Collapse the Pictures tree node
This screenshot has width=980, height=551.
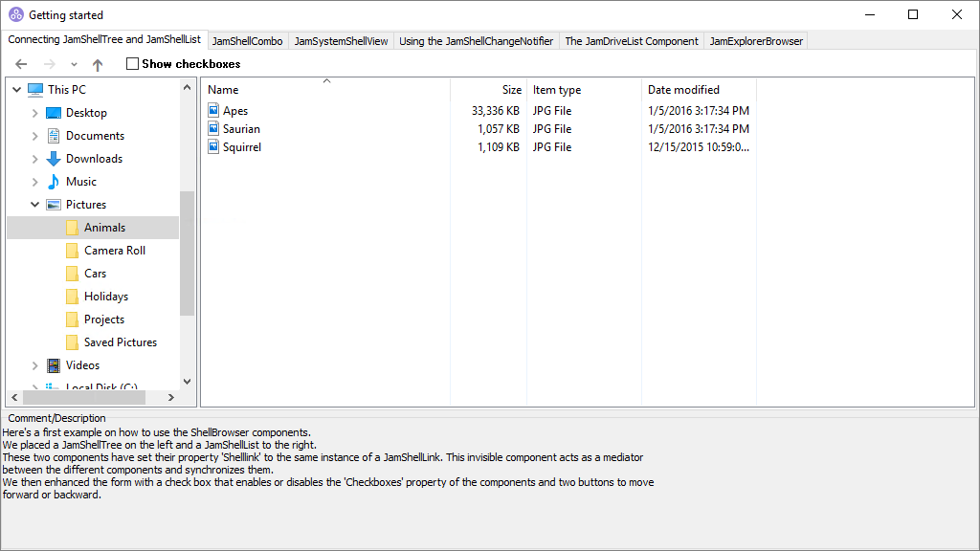pyautogui.click(x=35, y=204)
